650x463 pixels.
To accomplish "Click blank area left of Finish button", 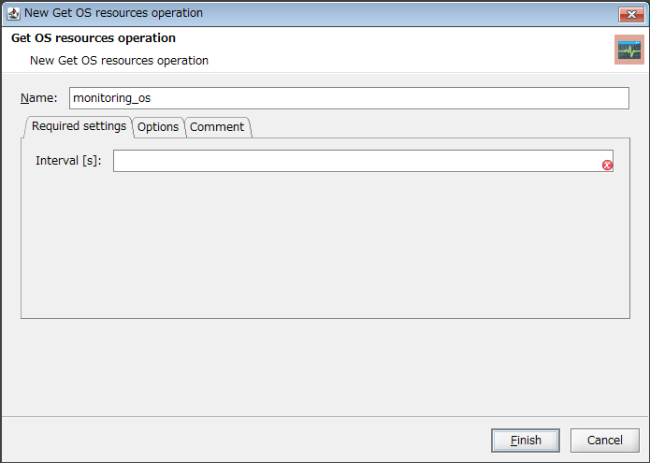I will [250, 440].
